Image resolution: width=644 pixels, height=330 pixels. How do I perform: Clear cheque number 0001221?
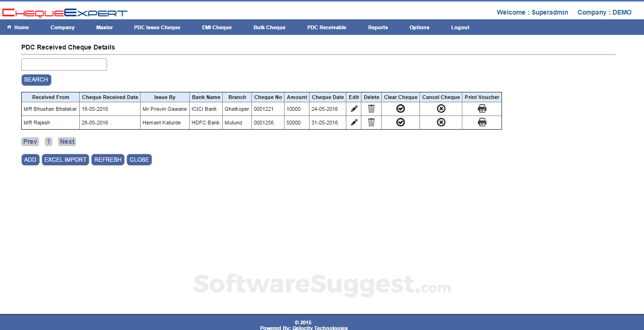coord(400,108)
